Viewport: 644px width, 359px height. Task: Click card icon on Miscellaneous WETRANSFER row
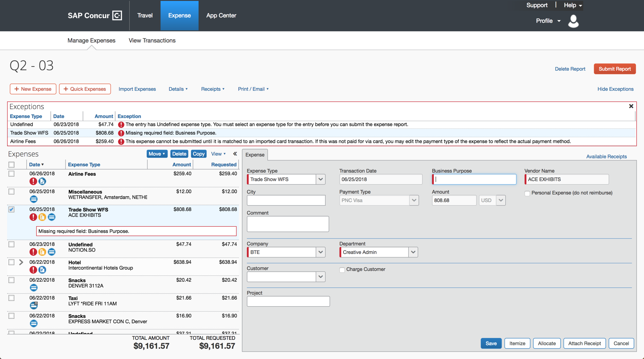33,199
